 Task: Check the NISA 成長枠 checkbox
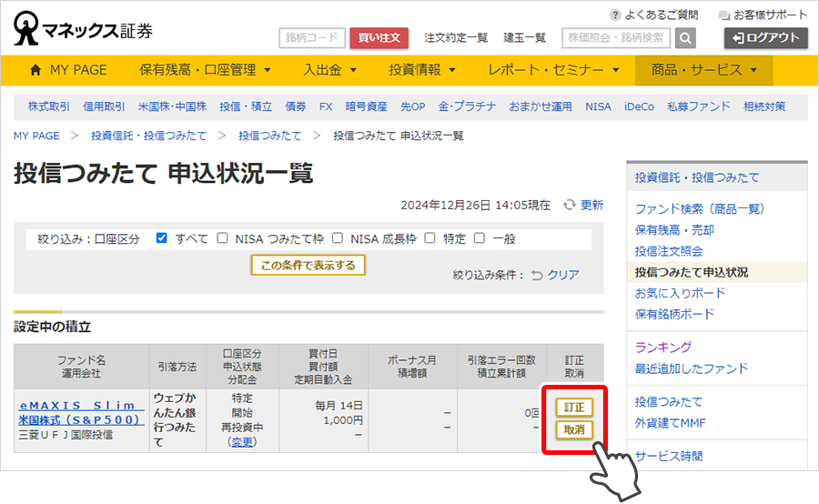[338, 238]
